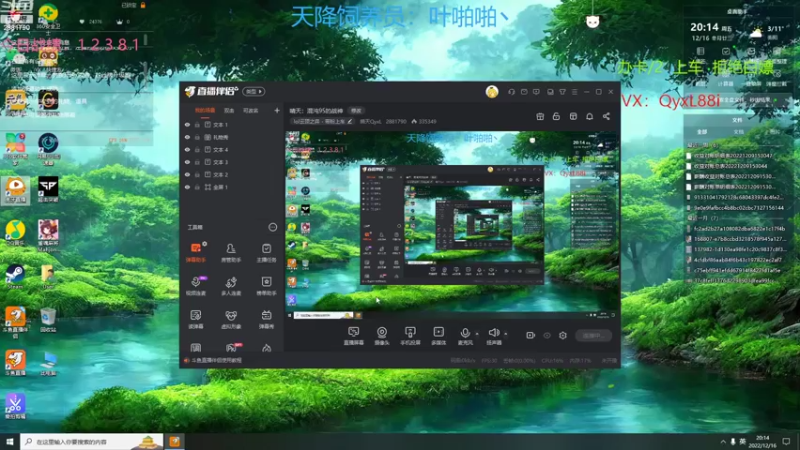Lock the 全屏 1 layer

(197, 187)
